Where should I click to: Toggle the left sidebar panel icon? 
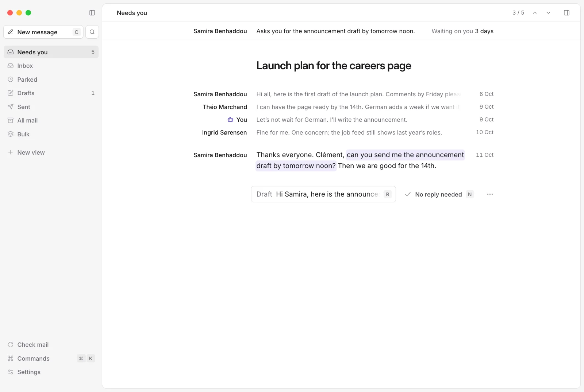click(x=92, y=13)
